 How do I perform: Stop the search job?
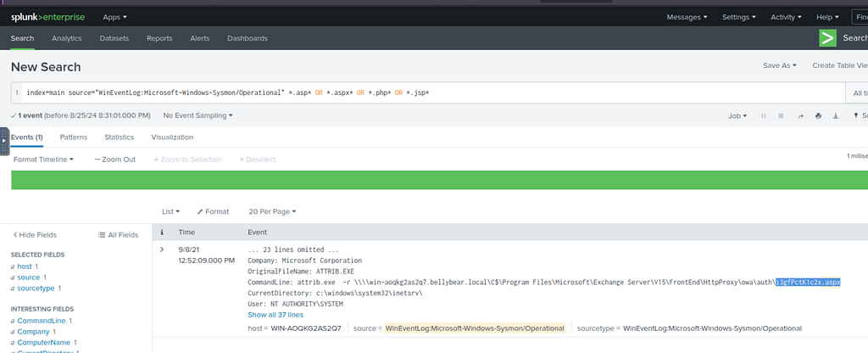[x=781, y=115]
